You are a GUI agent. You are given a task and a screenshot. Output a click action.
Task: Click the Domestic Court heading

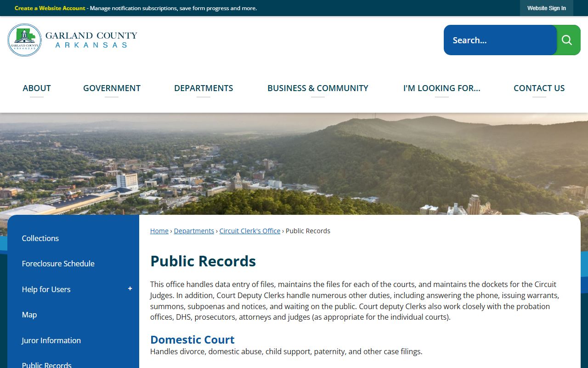point(192,339)
